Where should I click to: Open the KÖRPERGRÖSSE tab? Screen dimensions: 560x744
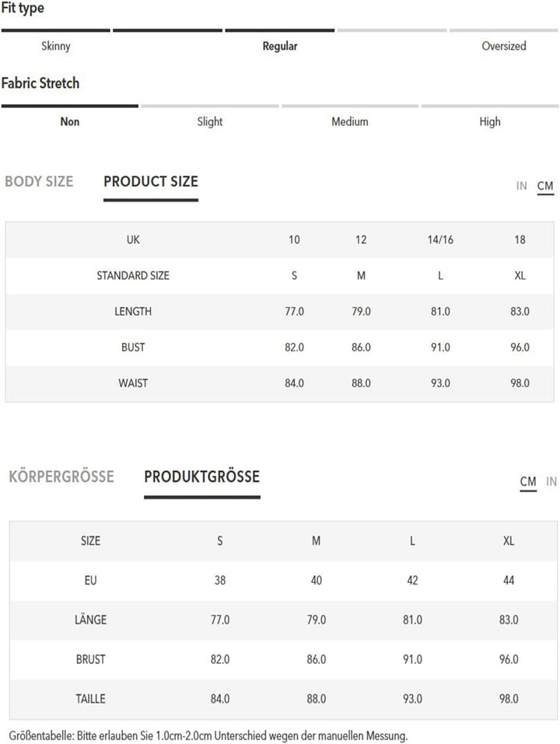tap(61, 477)
